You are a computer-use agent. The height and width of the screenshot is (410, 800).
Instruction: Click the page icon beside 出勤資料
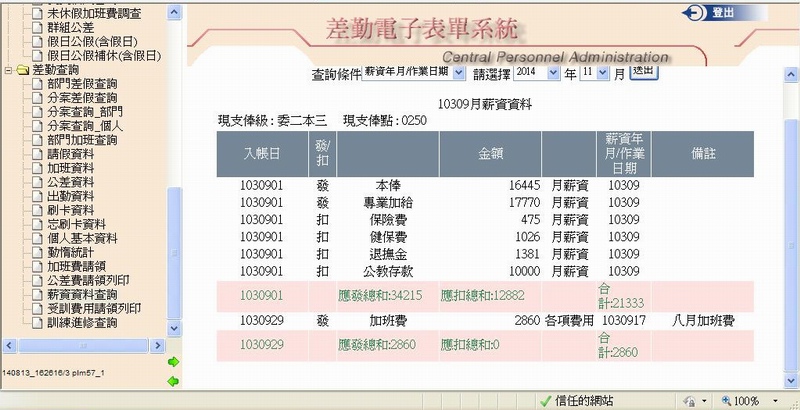(37, 196)
